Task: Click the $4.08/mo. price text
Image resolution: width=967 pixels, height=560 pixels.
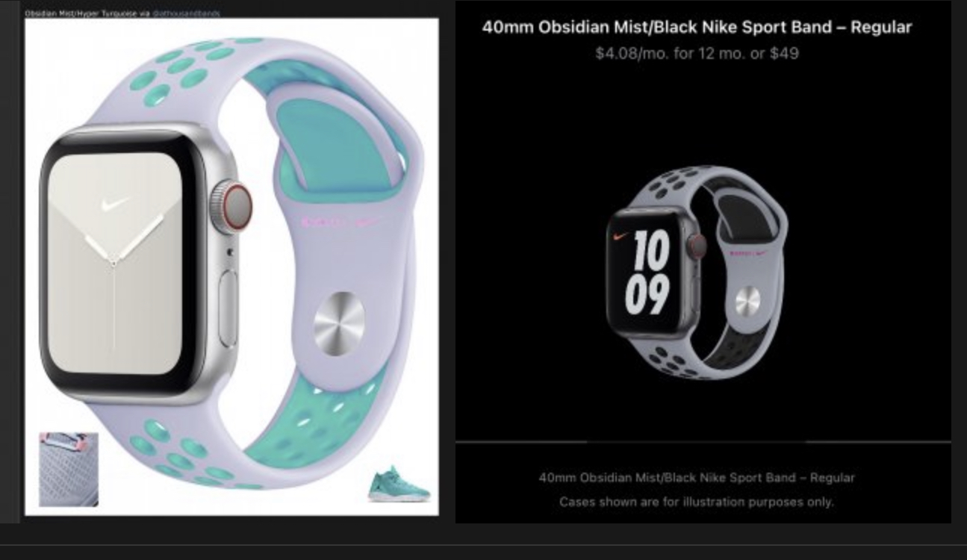Action: (697, 53)
